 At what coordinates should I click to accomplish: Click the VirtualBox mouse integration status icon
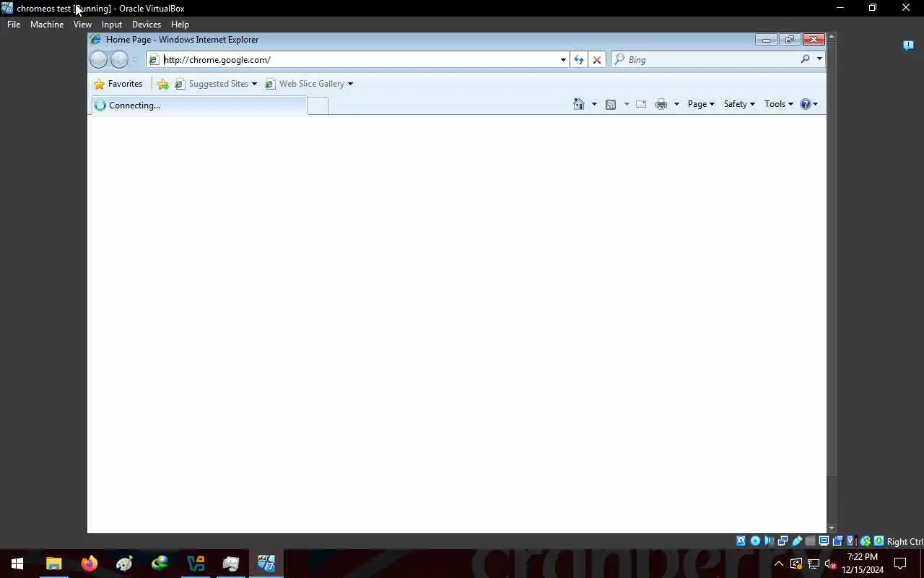click(865, 541)
